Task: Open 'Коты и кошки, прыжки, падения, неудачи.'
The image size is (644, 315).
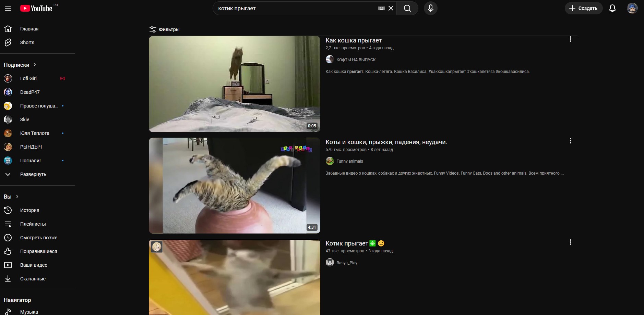Action: pyautogui.click(x=386, y=142)
